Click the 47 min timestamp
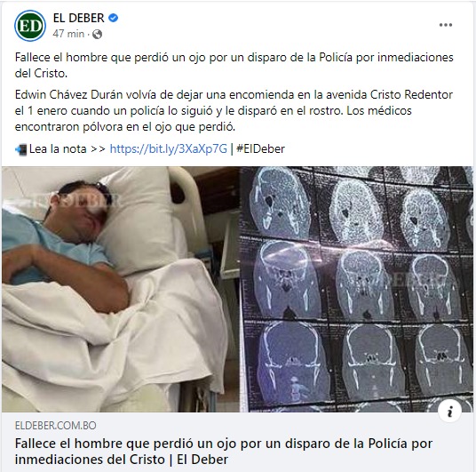 [x=68, y=34]
